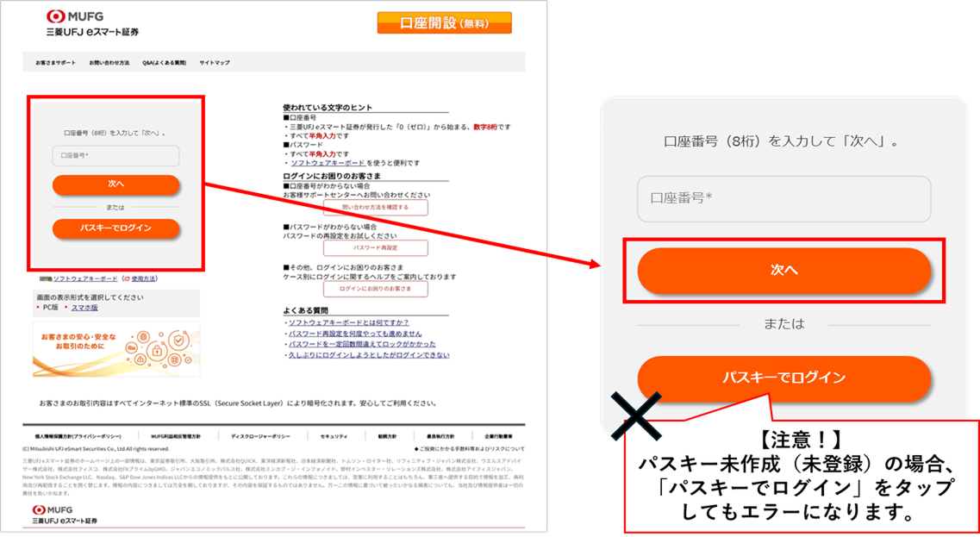Click the small keyboard icon below the login form
The width and height of the screenshot is (980, 537).
click(46, 279)
